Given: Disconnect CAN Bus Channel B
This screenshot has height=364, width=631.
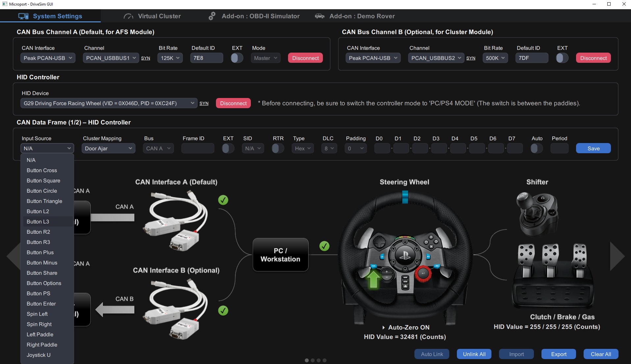Looking at the screenshot, I should point(593,58).
